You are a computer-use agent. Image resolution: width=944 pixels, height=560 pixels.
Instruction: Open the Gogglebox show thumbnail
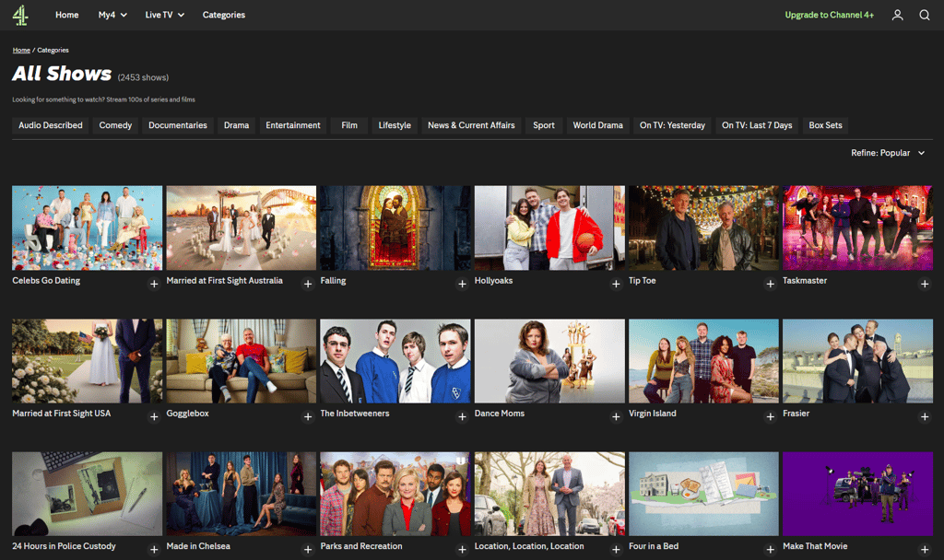pyautogui.click(x=242, y=361)
